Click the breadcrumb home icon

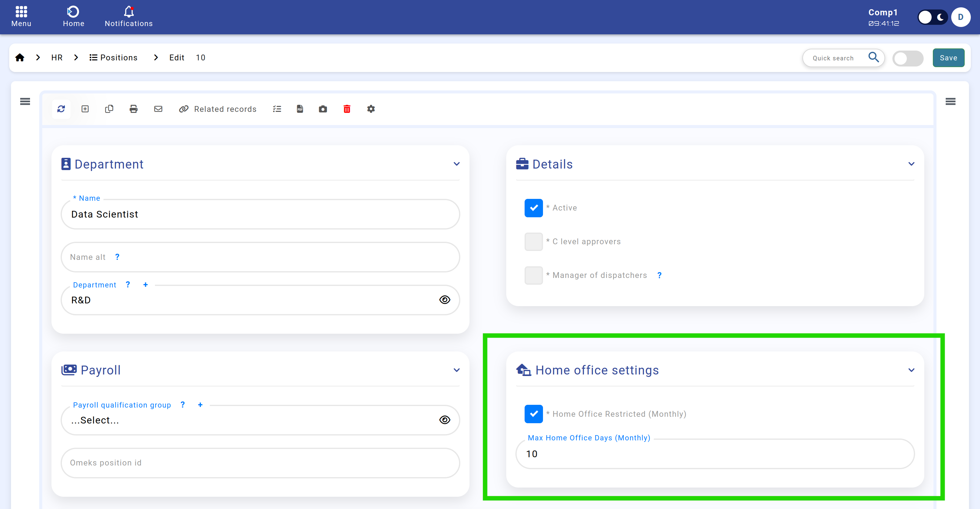20,58
